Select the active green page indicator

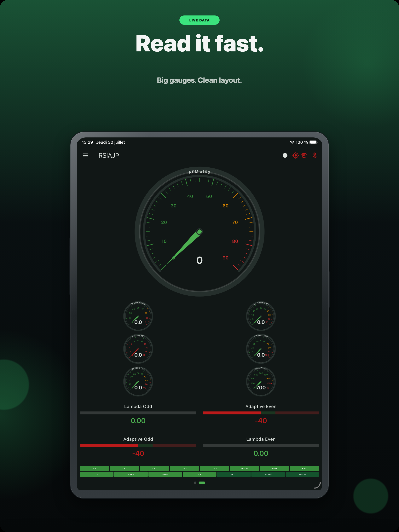(202, 483)
